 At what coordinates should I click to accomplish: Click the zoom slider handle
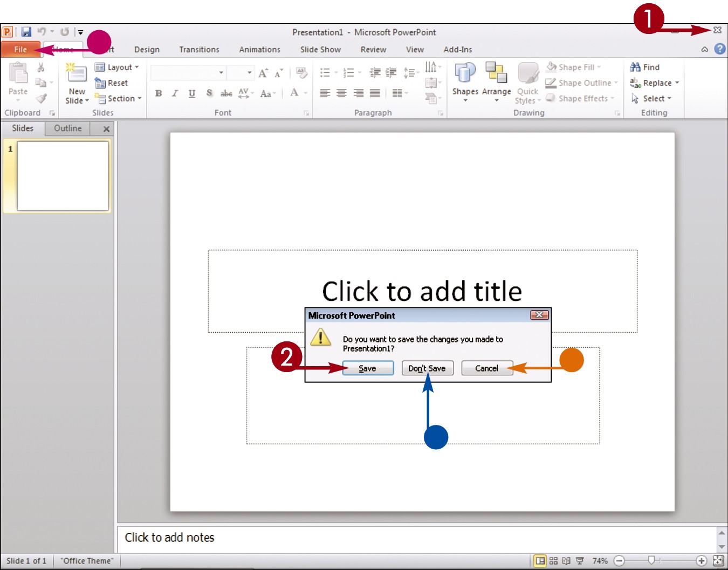tap(651, 561)
